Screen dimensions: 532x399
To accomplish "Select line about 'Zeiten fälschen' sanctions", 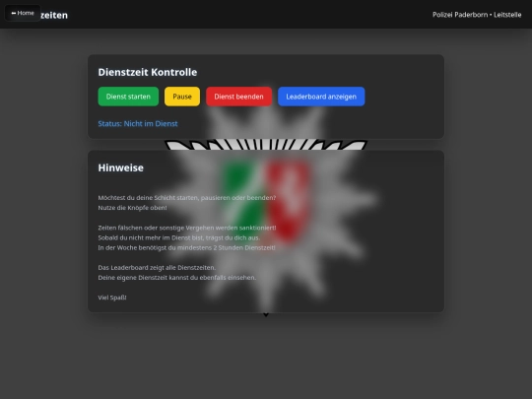I will coord(187,228).
